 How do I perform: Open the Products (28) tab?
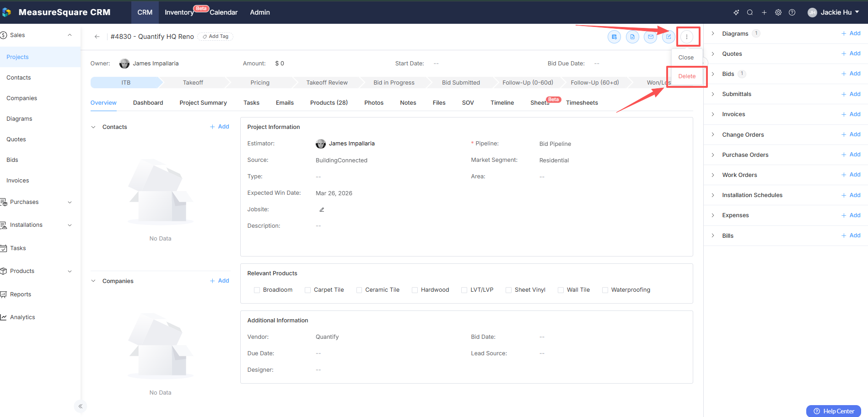[x=329, y=103]
